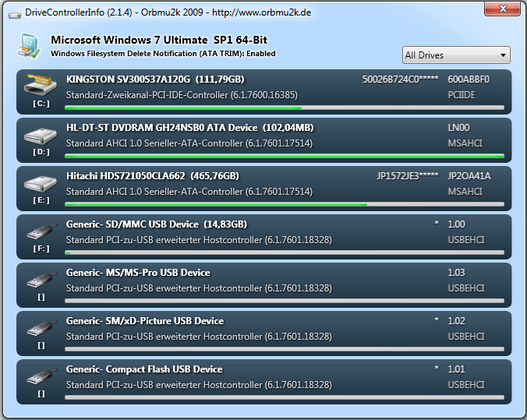Click firmware version '1.02'
This screenshot has width=527, height=420.
456,321
